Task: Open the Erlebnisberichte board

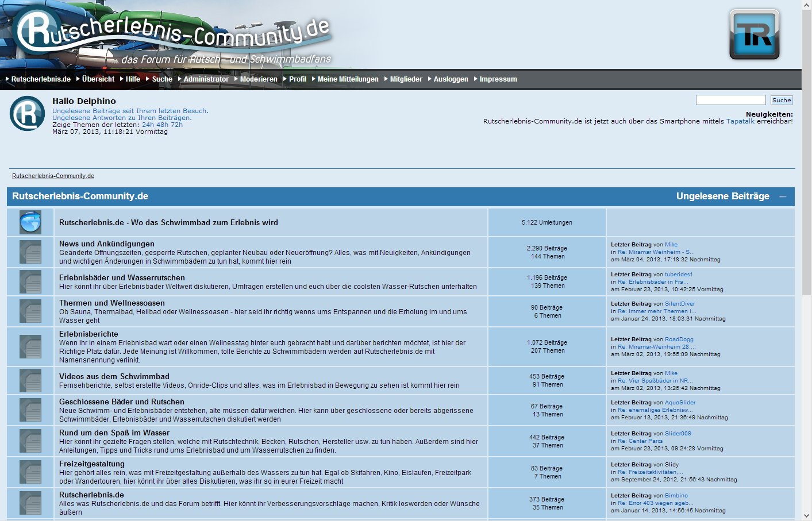Action: pyautogui.click(x=88, y=334)
